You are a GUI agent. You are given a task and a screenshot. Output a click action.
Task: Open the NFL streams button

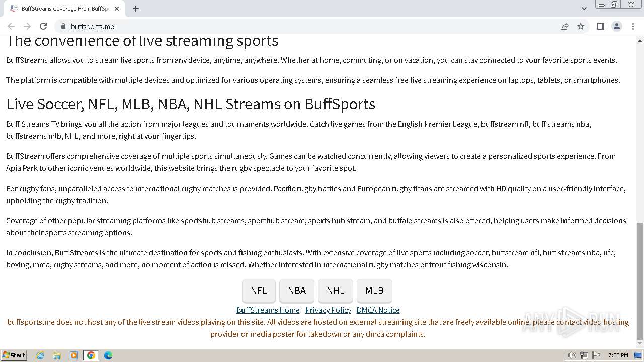(259, 291)
